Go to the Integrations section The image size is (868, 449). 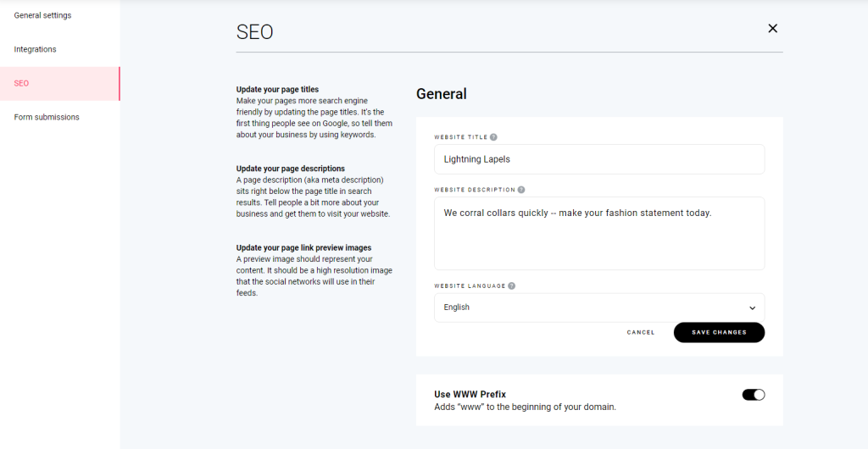pyautogui.click(x=35, y=49)
